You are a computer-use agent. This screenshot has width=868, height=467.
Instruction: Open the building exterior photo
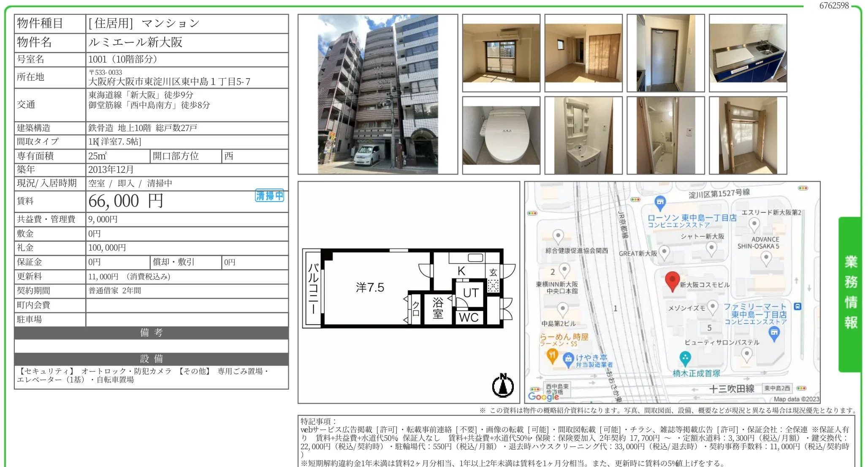(x=377, y=94)
